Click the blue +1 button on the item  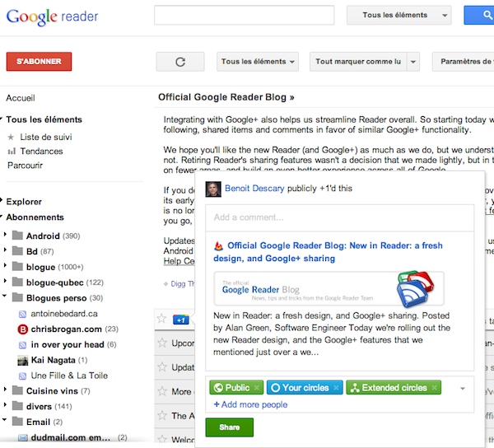(181, 320)
